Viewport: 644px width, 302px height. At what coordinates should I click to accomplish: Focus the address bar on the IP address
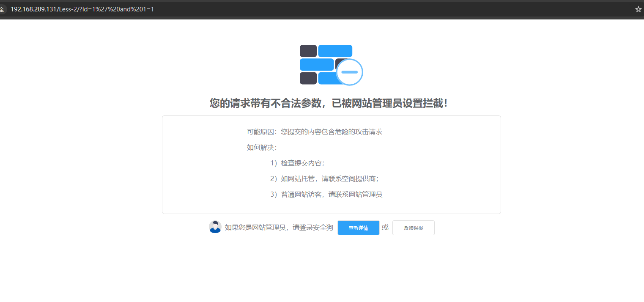(33, 9)
